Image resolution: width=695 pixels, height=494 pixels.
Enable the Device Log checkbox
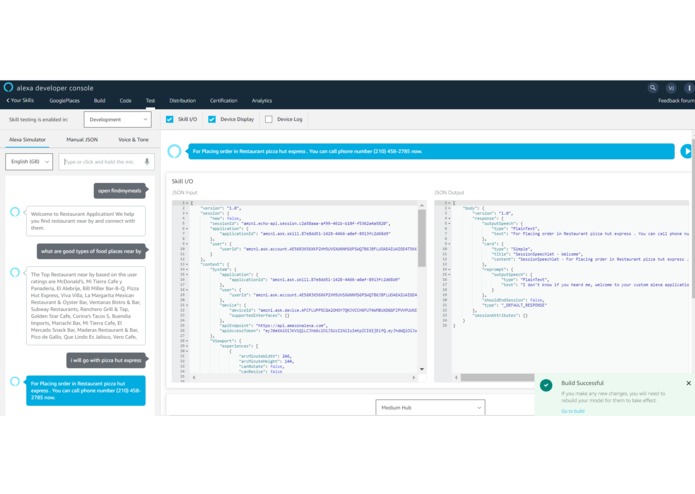[269, 119]
